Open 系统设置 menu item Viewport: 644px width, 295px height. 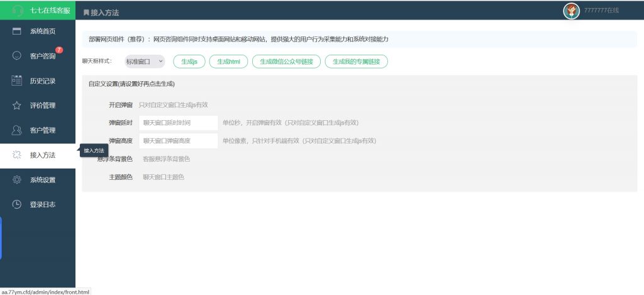tap(38, 179)
